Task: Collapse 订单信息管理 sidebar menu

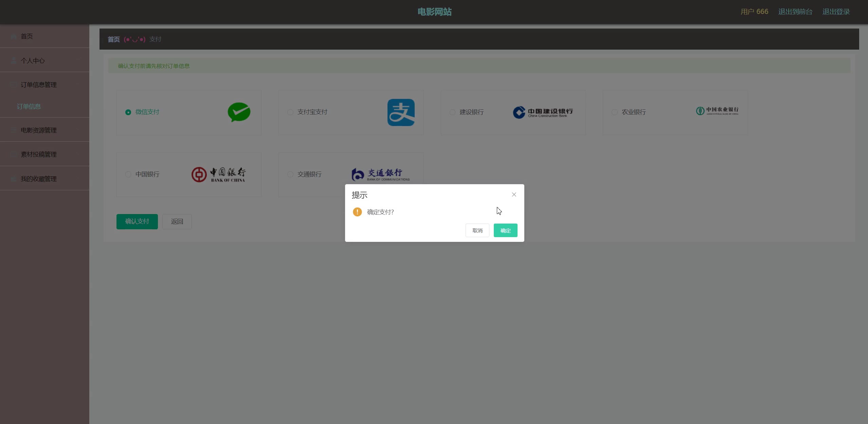Action: (x=44, y=85)
